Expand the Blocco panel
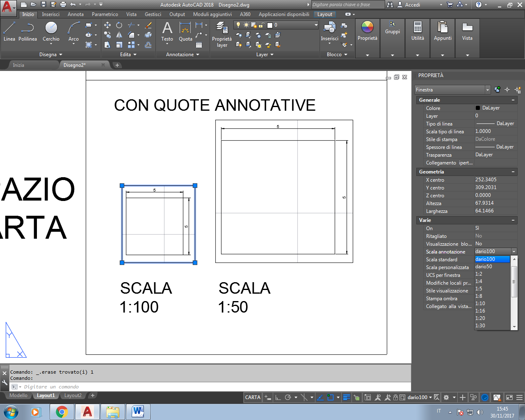Image resolution: width=525 pixels, height=420 pixels. tap(337, 55)
